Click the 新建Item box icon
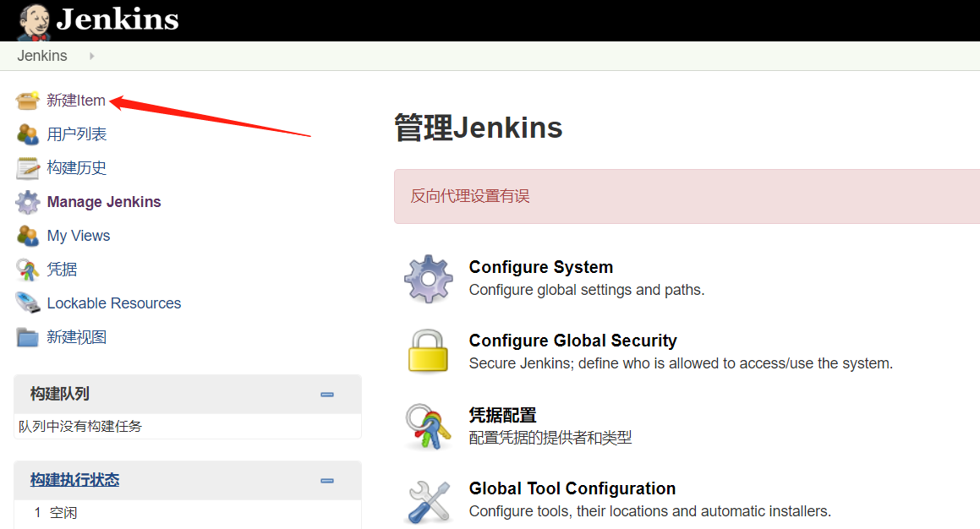The width and height of the screenshot is (980, 529). [x=28, y=100]
